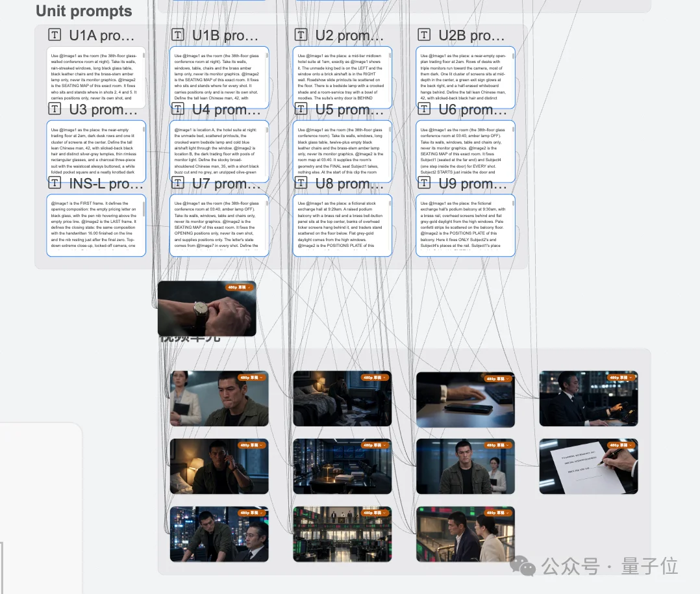
Task: Click the text icon next to U2B prompt
Action: [x=424, y=35]
